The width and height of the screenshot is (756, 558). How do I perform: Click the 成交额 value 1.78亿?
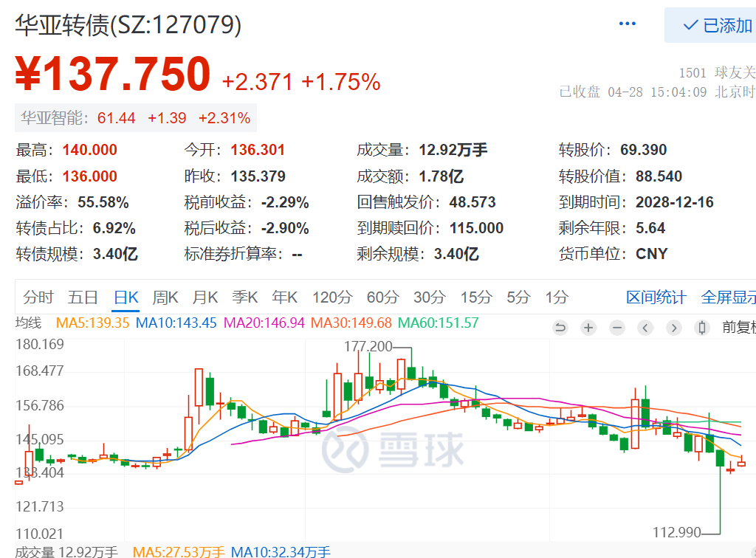(441, 176)
